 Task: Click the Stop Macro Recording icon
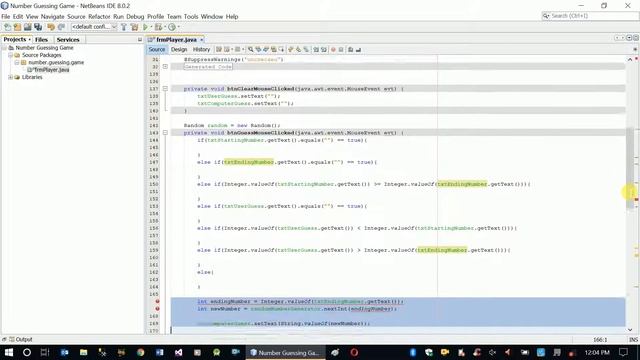point(341,49)
